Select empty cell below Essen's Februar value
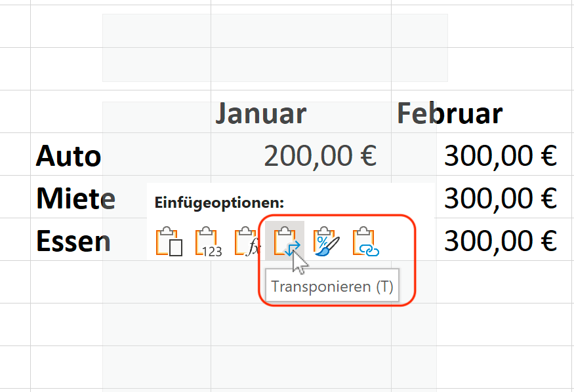Screen dimensions: 574x392 [482, 282]
